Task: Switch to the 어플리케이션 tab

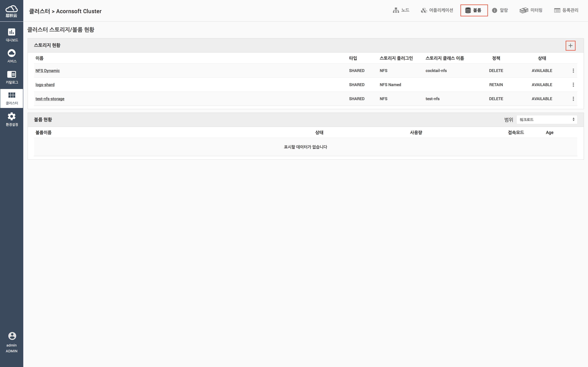Action: 437,10
